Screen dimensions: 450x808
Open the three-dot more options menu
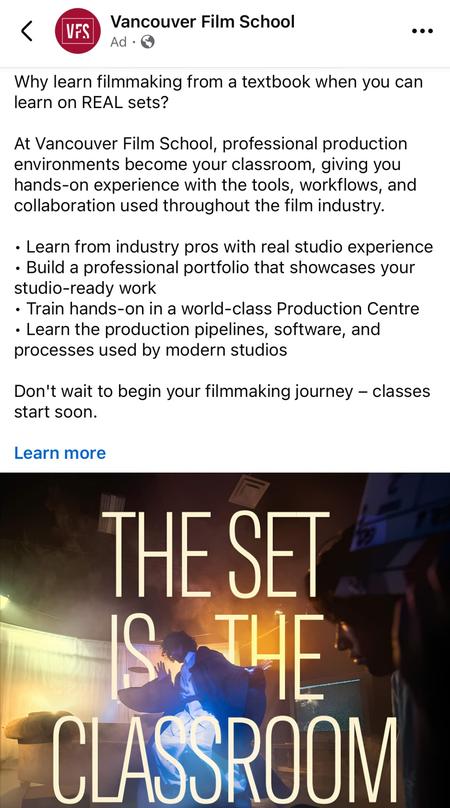click(422, 31)
